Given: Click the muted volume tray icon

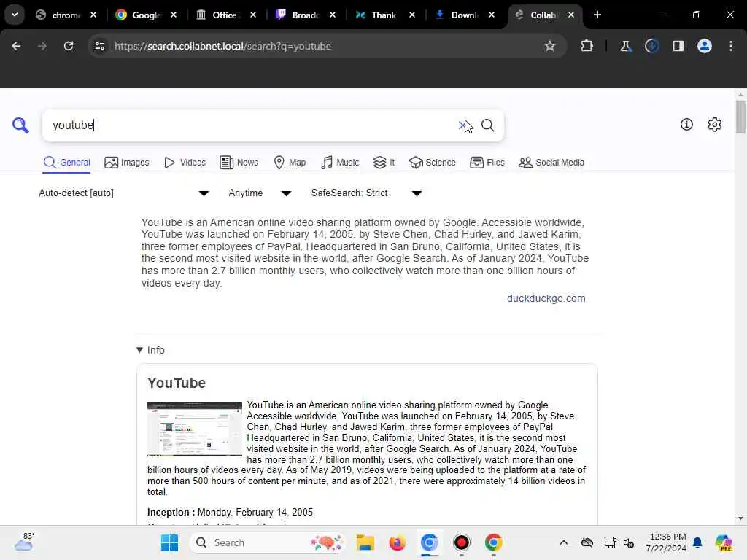Looking at the screenshot, I should (x=629, y=542).
